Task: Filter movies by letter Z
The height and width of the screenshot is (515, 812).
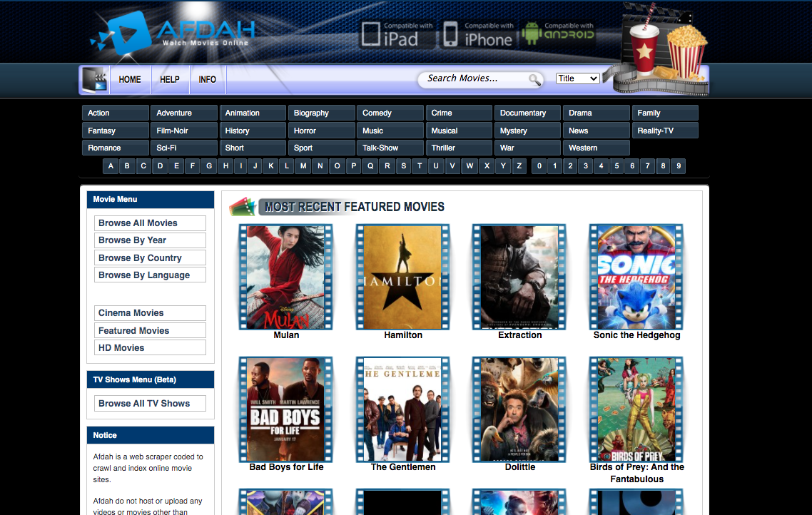Action: (519, 166)
